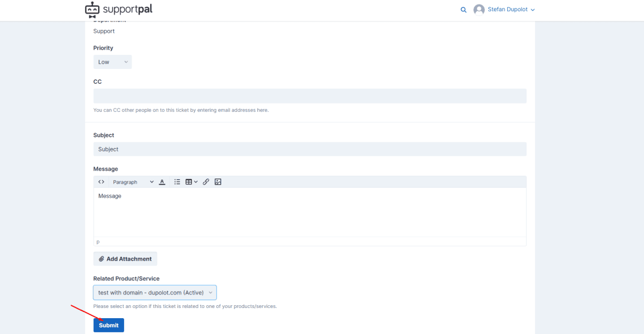Viewport: 644px width, 334px height.
Task: Insert an image using the image icon
Action: (x=218, y=182)
